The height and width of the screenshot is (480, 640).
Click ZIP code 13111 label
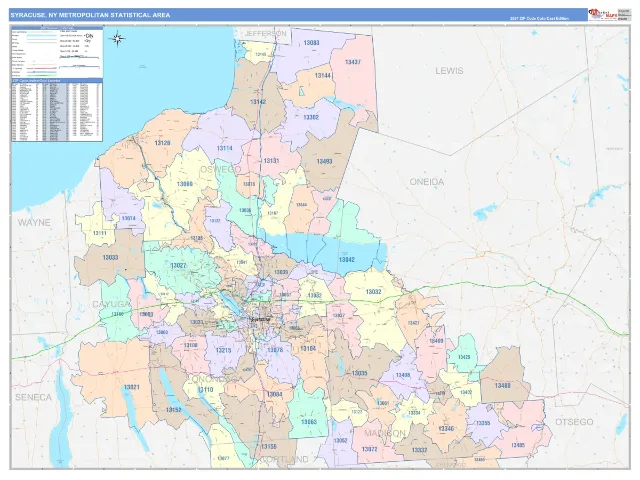coord(99,233)
